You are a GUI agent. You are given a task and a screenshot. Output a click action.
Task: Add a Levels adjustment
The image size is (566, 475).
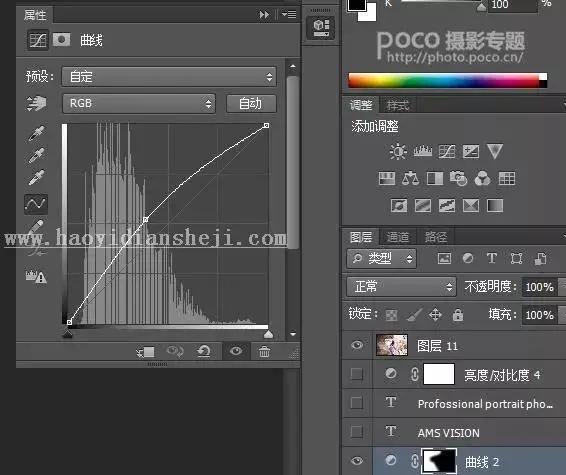point(423,152)
